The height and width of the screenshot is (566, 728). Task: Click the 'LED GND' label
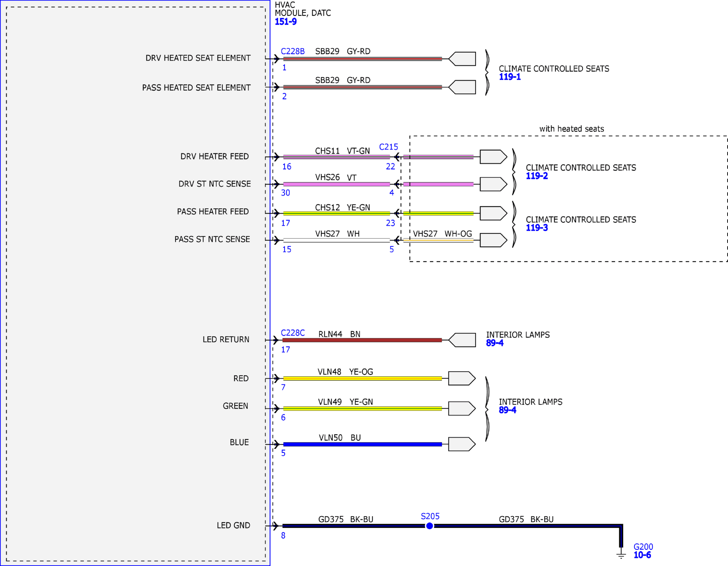(x=233, y=525)
